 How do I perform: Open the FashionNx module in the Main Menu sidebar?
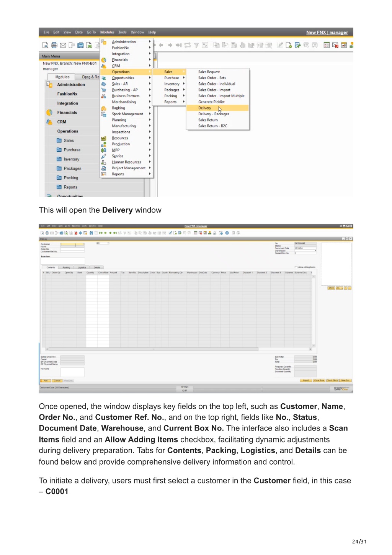coord(67,94)
